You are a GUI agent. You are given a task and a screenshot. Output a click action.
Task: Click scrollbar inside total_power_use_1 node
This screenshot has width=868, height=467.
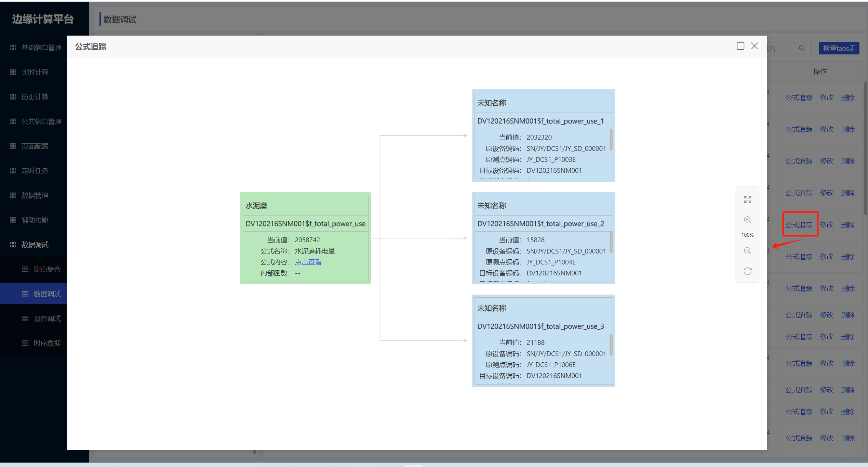pos(611,140)
